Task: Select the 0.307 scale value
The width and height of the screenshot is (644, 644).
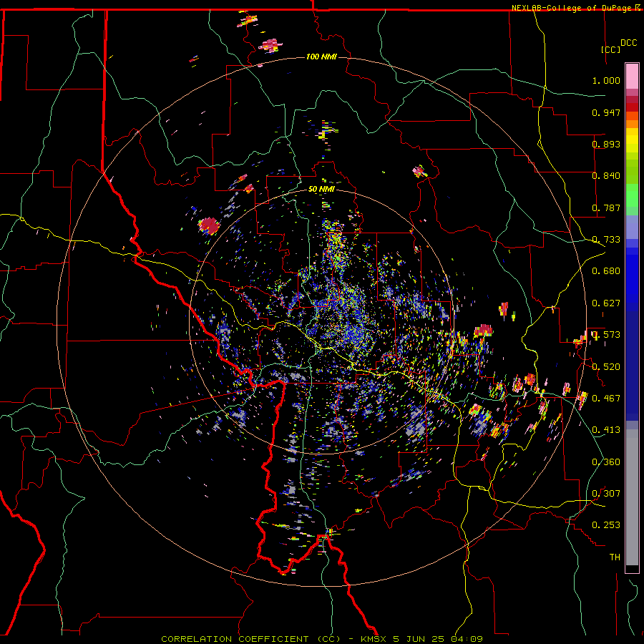Action: tap(606, 494)
